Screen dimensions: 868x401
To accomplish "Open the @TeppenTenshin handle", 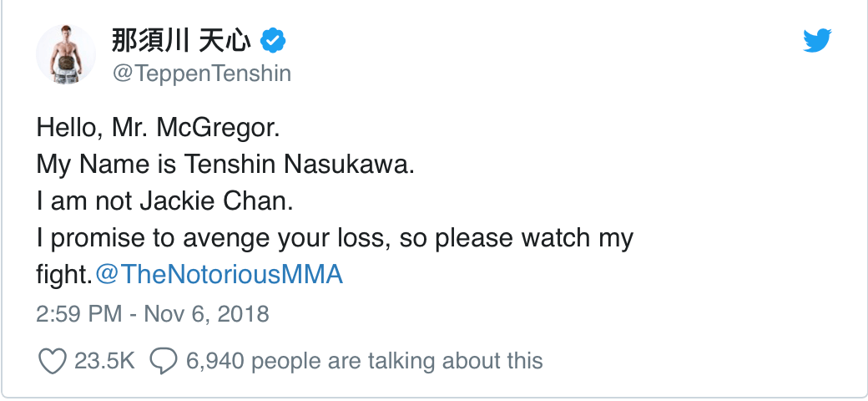I will point(201,74).
